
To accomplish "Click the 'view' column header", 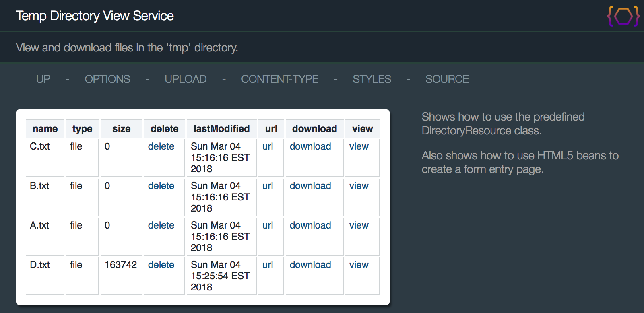I will (x=363, y=129).
